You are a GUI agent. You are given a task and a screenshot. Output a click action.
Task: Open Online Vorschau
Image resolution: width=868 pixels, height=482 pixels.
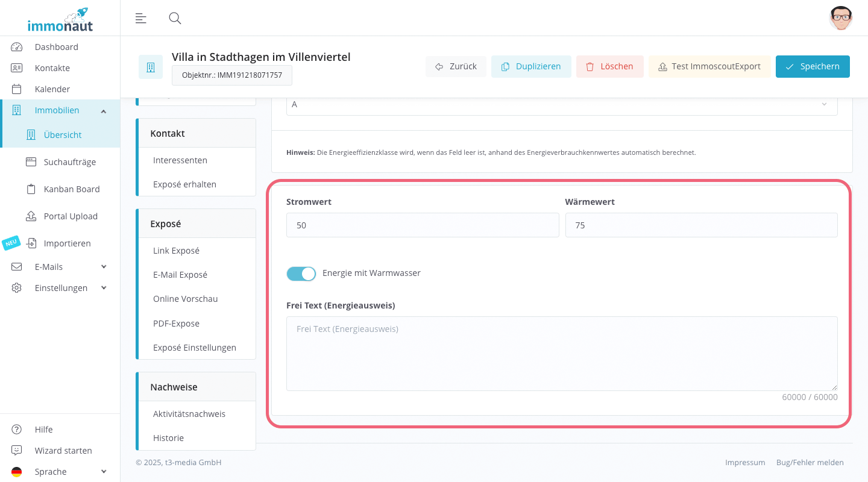[186, 299]
